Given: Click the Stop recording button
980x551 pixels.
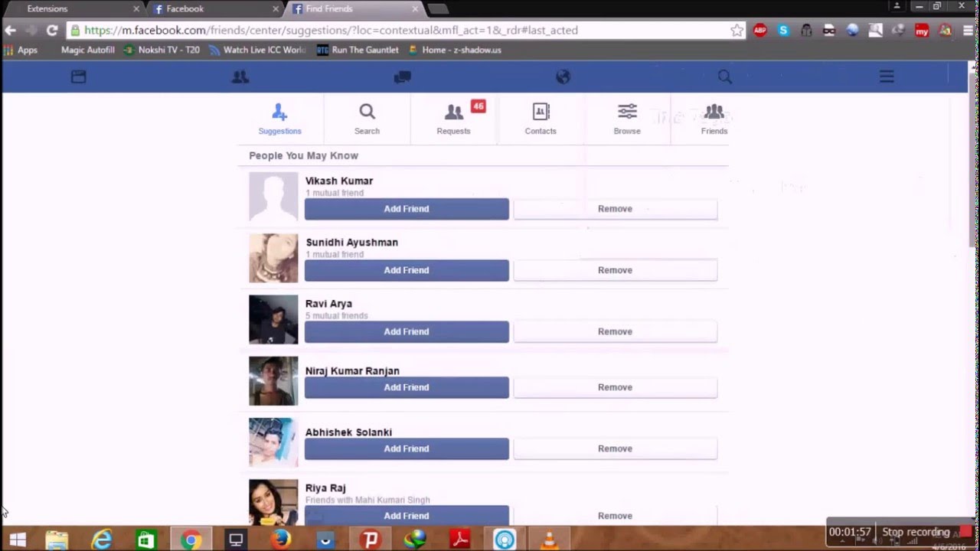Looking at the screenshot, I should pyautogui.click(x=916, y=532).
